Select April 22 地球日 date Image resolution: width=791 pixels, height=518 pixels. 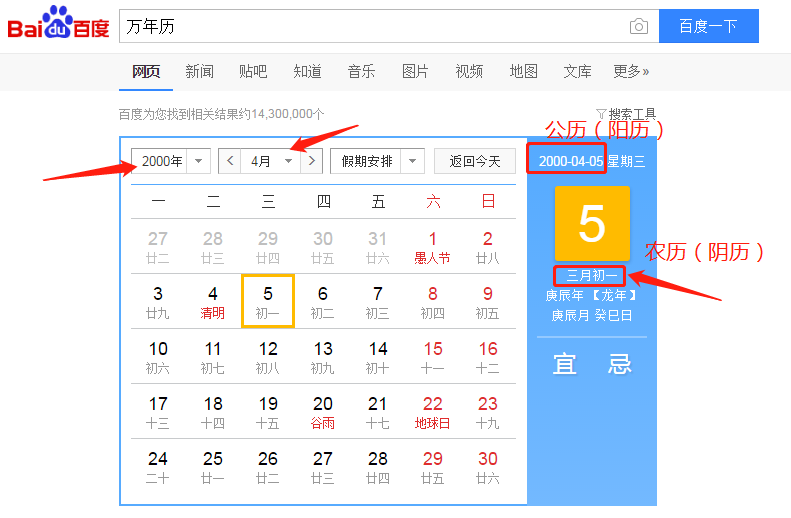[x=432, y=412]
